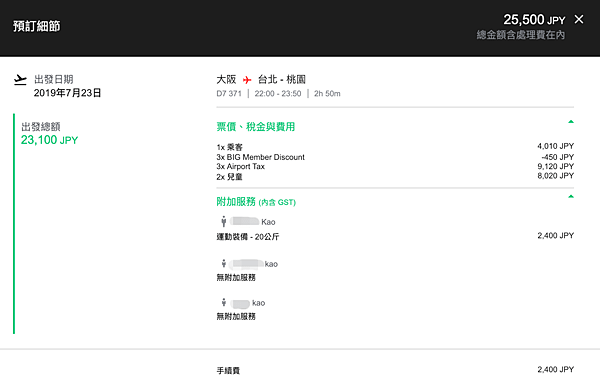Collapse the 票價、稅金與費用 section arrow
Screen dimensions: 600x379
[571, 122]
